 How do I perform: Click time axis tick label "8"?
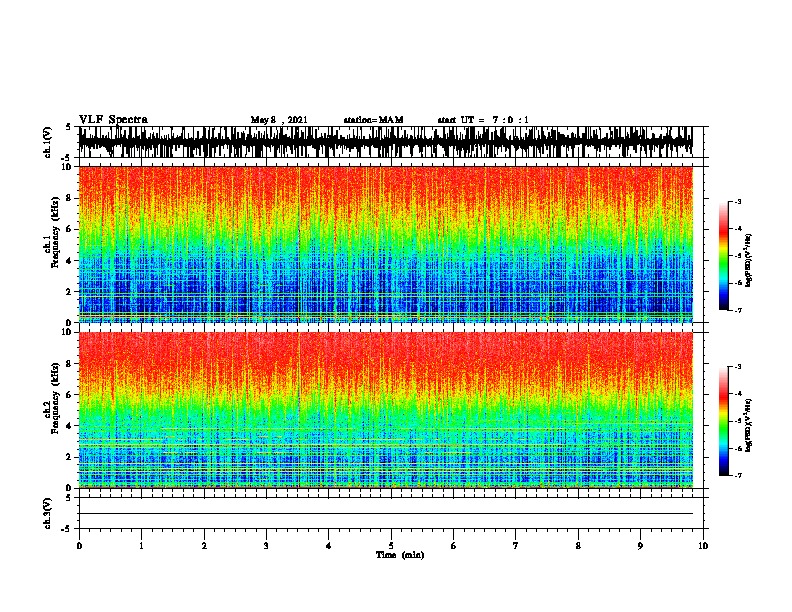click(578, 546)
